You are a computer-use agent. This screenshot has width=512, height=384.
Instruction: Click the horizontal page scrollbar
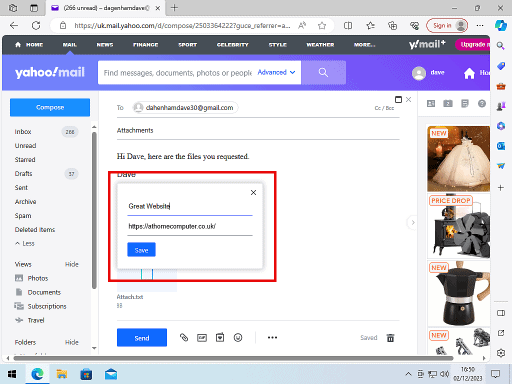[233, 358]
